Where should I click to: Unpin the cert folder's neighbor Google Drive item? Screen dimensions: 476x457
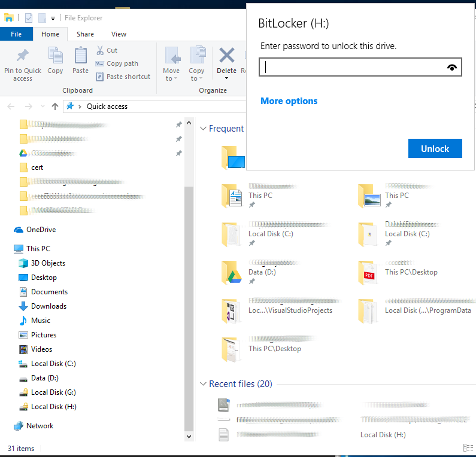pos(179,153)
